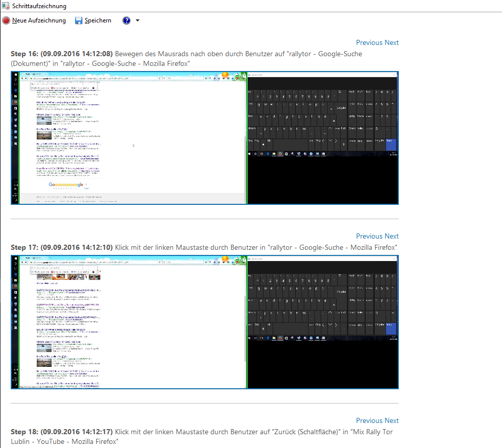Image resolution: width=502 pixels, height=448 pixels.
Task: Open help via the blue question mark icon
Action: pyautogui.click(x=127, y=20)
